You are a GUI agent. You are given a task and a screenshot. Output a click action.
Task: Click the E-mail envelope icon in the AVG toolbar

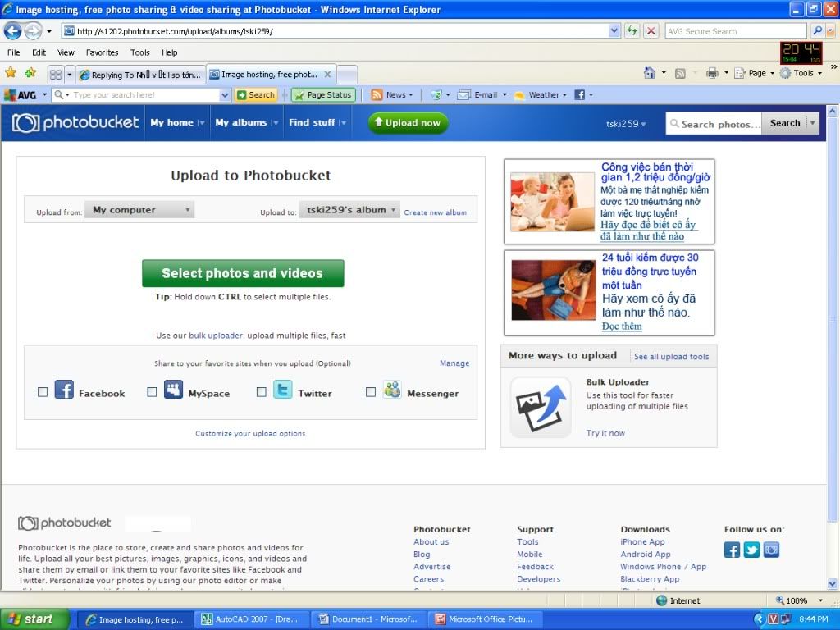(x=463, y=95)
